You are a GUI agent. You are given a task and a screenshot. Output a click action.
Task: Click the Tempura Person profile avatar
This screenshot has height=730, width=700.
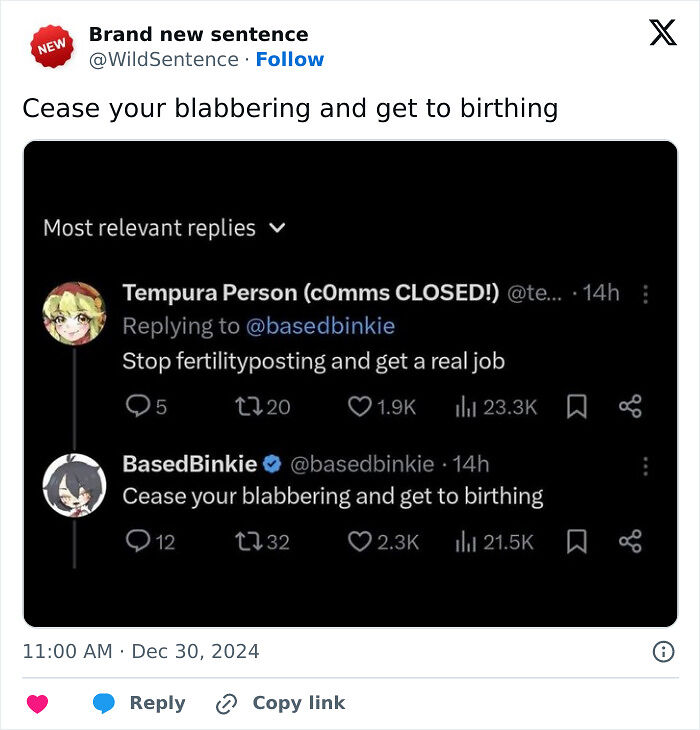click(x=75, y=313)
